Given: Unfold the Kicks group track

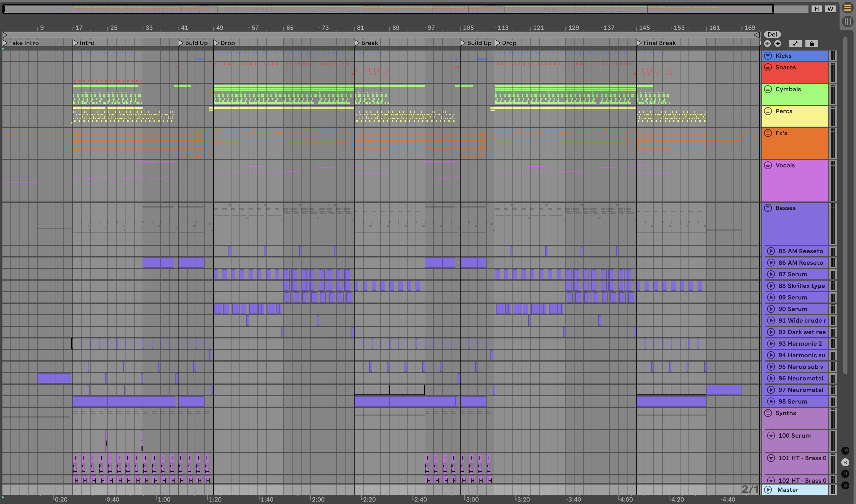Looking at the screenshot, I should pos(768,56).
